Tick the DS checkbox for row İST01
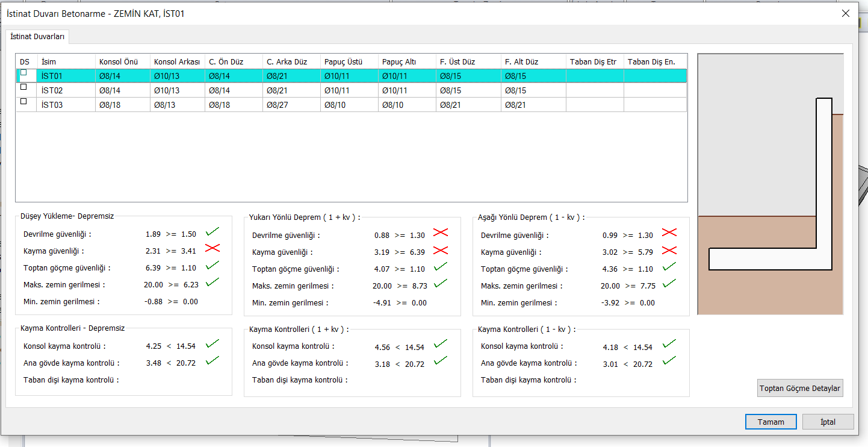This screenshot has width=868, height=447. point(23,73)
